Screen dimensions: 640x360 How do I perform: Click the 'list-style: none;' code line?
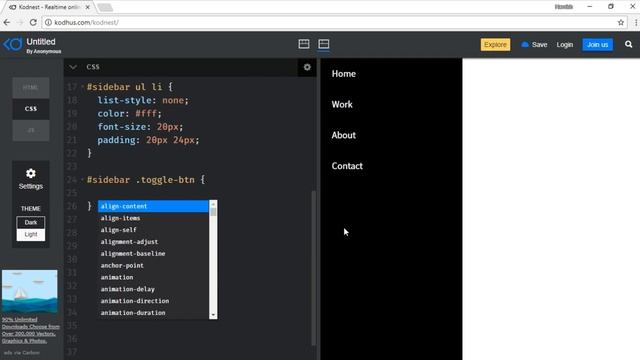tap(143, 100)
